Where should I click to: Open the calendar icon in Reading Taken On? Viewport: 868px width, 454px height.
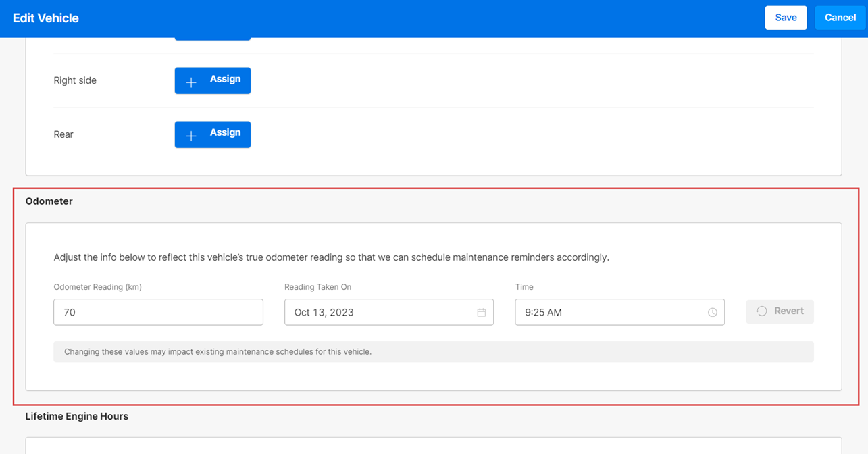(481, 312)
